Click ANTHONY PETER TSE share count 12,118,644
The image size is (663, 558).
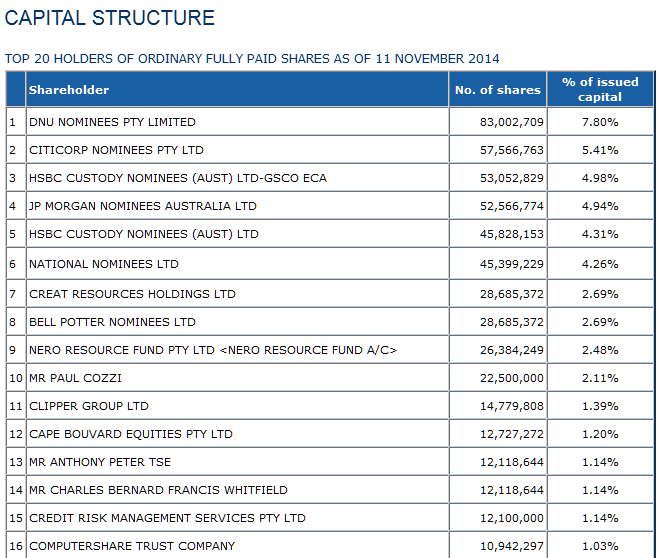click(512, 462)
